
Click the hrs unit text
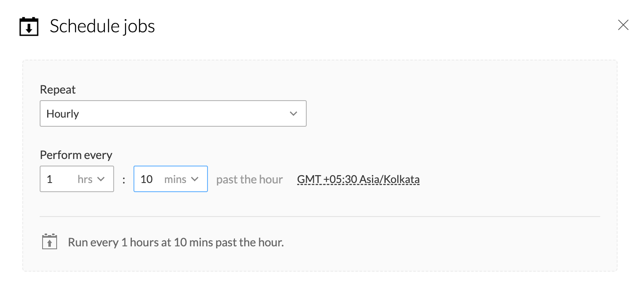click(x=85, y=179)
